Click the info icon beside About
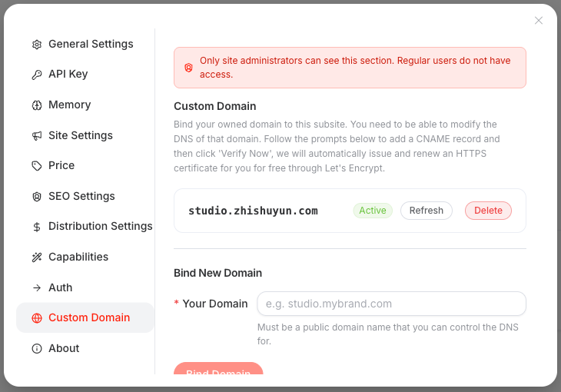The width and height of the screenshot is (561, 392). 36,348
